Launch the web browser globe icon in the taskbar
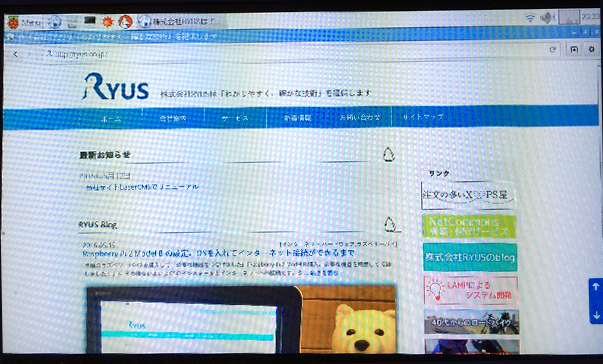The height and width of the screenshot is (364, 603). [x=55, y=22]
